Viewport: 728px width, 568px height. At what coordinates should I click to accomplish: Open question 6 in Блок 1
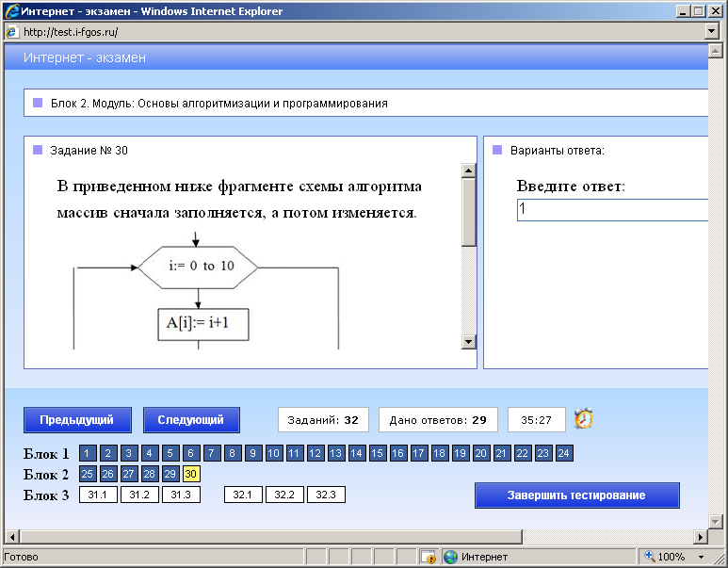(x=191, y=453)
